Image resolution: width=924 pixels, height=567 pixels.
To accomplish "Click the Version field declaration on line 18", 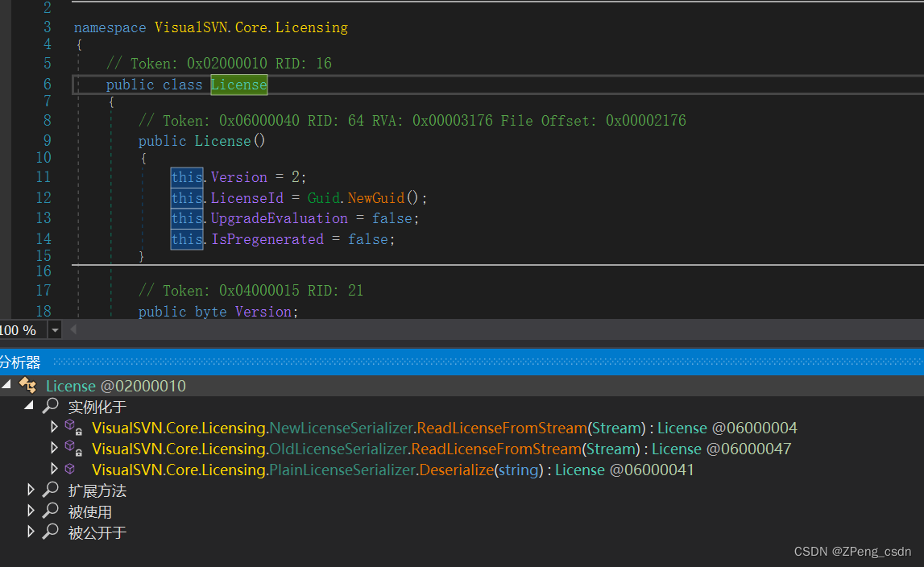I will [x=263, y=312].
